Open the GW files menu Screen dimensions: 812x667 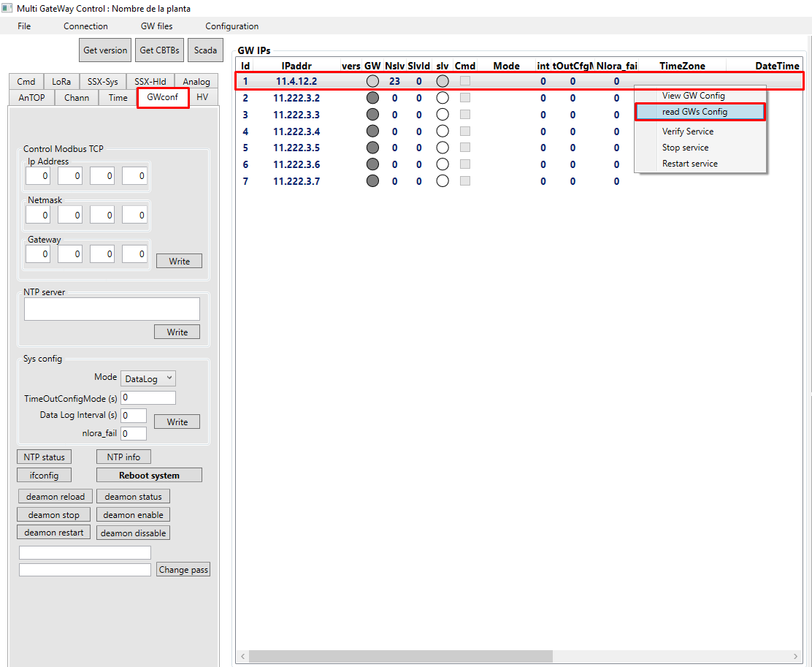tap(156, 26)
